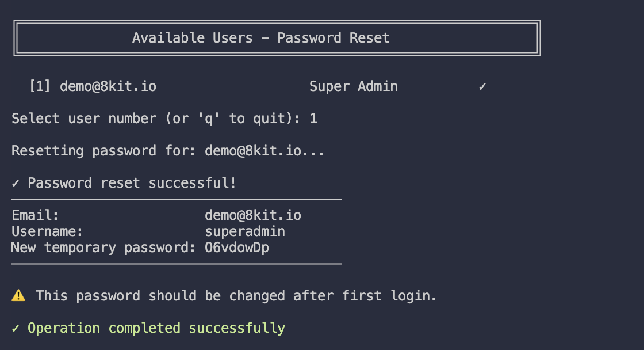
Task: Click the "superadmin" username value
Action: [245, 231]
